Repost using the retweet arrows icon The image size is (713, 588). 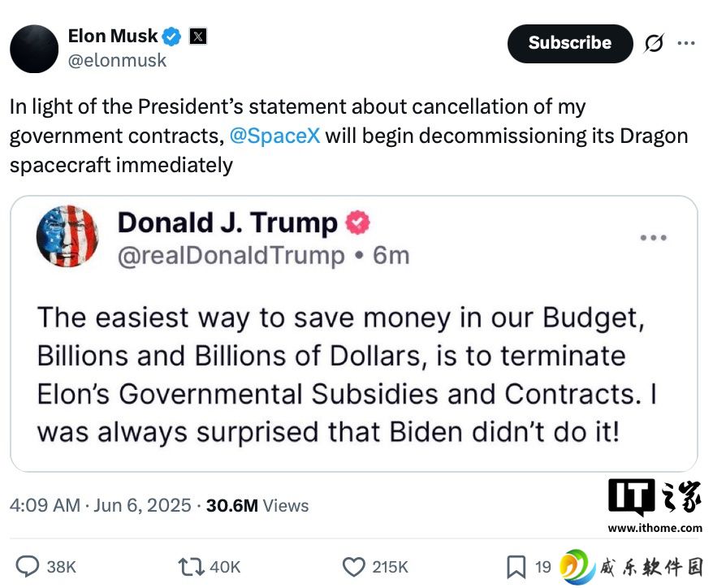tap(191, 567)
